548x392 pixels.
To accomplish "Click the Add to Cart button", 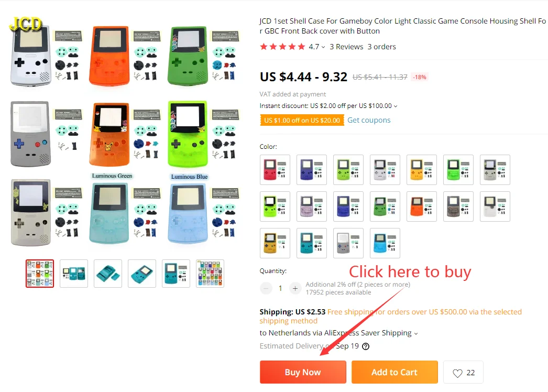I will tap(394, 372).
